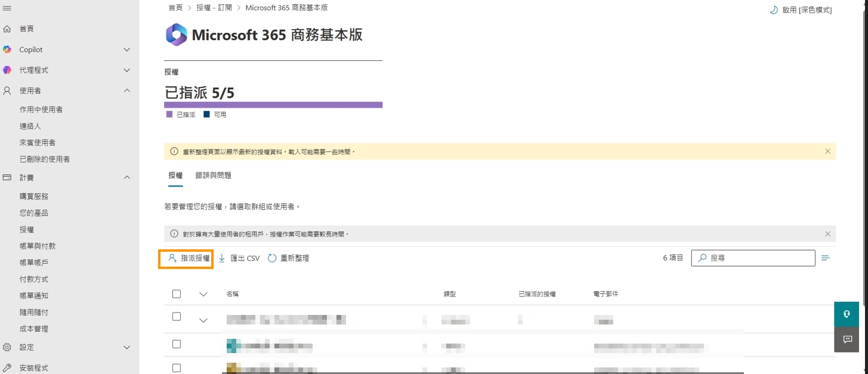Viewport: 868px width, 374px height.
Task: Dismiss the gray tenant notice banner
Action: coord(827,234)
